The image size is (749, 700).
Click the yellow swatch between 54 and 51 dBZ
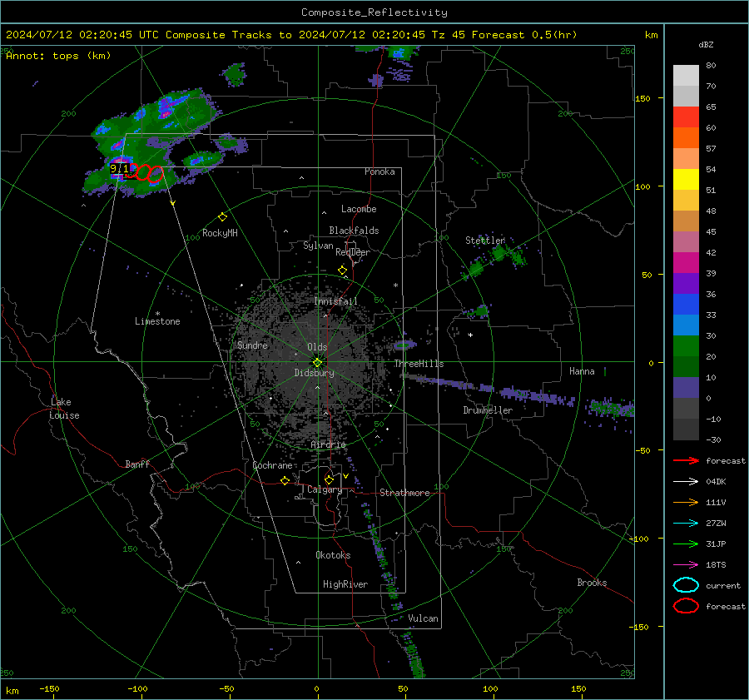686,180
